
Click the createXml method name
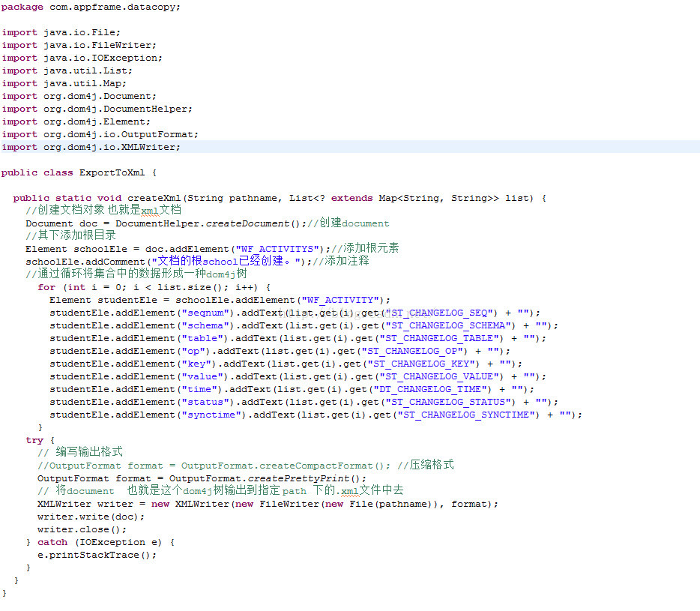point(154,198)
